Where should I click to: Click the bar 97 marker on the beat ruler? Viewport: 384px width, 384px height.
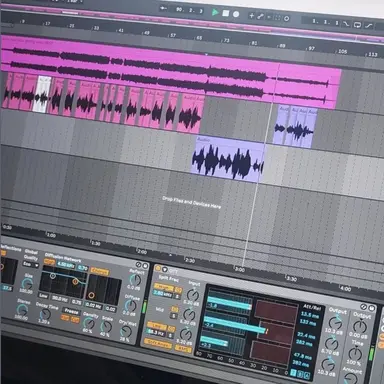[x=311, y=48]
